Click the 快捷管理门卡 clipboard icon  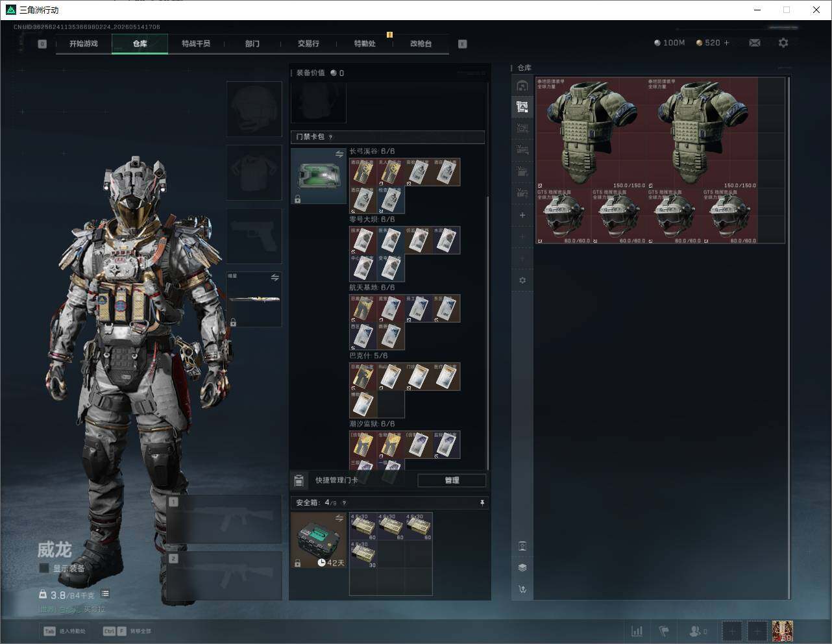point(299,480)
